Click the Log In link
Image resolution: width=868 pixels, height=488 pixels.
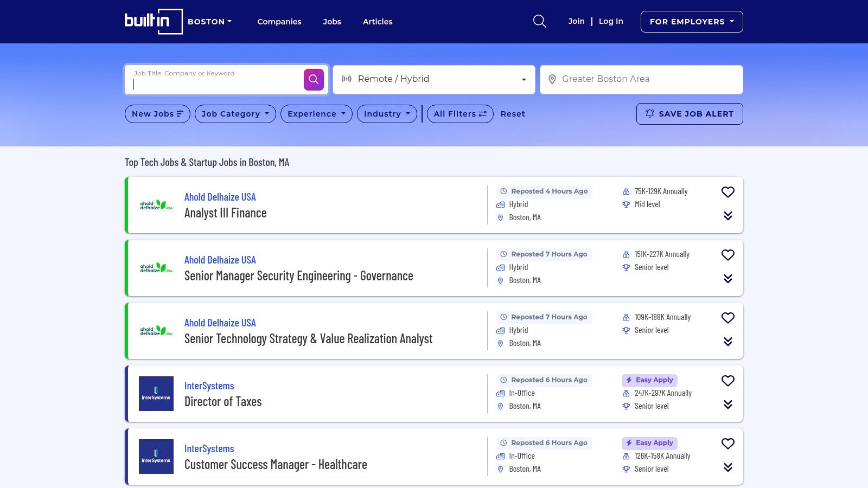611,21
